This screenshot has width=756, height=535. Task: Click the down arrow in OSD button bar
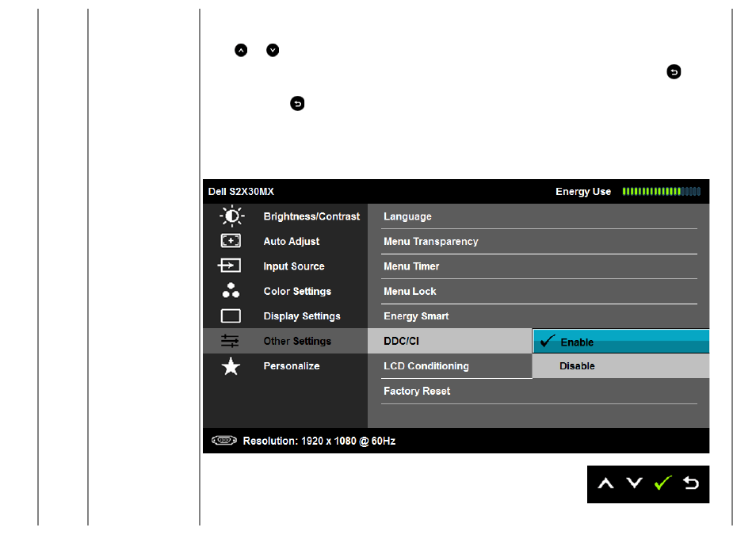634,483
